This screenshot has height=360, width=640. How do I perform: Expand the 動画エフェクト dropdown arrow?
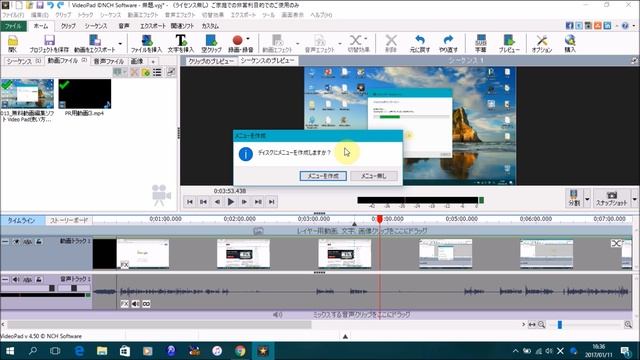[x=298, y=44]
